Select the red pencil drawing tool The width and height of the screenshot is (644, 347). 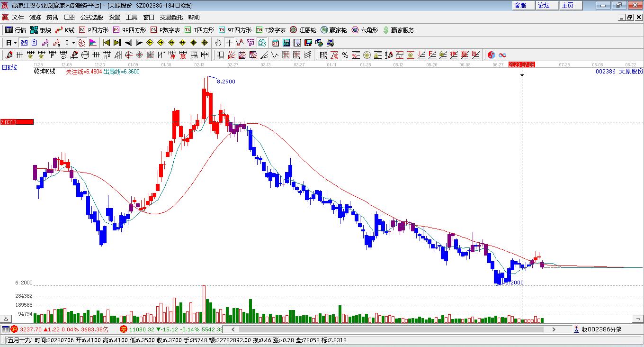pos(9,55)
